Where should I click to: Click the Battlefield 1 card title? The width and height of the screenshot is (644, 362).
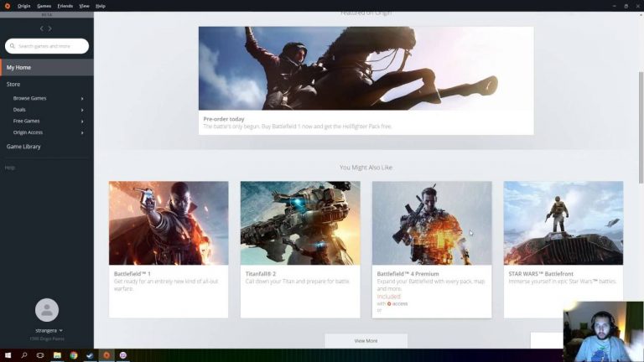(132, 274)
